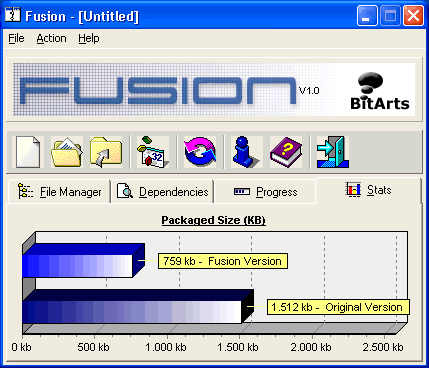Image resolution: width=429 pixels, height=368 pixels.
Task: Open the Help menu
Action: 89,38
